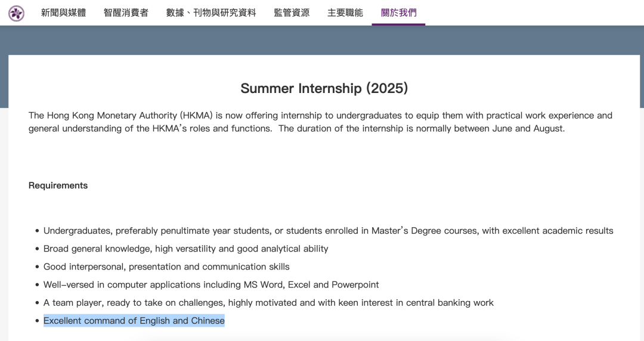The height and width of the screenshot is (341, 644).
Task: Click the blue-grey banner area below navigation
Action: [322, 41]
